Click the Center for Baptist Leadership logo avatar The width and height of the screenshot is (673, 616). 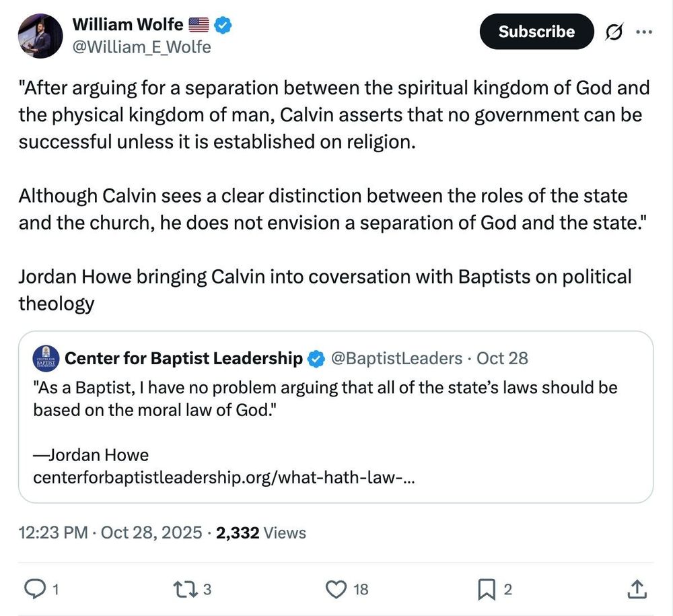pyautogui.click(x=45, y=358)
